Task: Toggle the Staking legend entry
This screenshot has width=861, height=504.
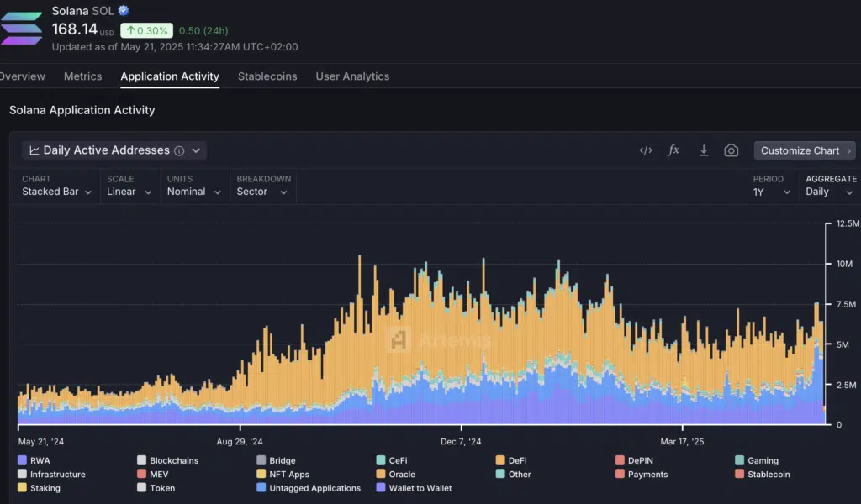Action: 39,488
